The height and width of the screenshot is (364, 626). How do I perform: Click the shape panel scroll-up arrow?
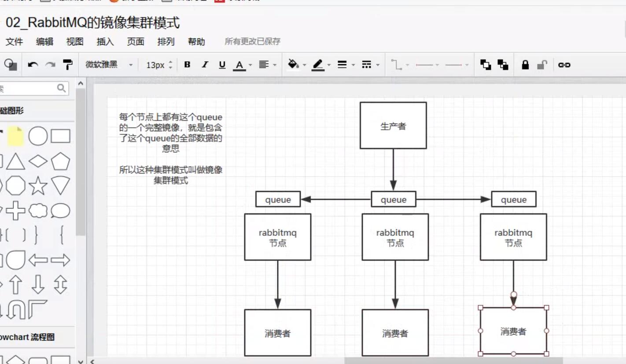tap(81, 83)
